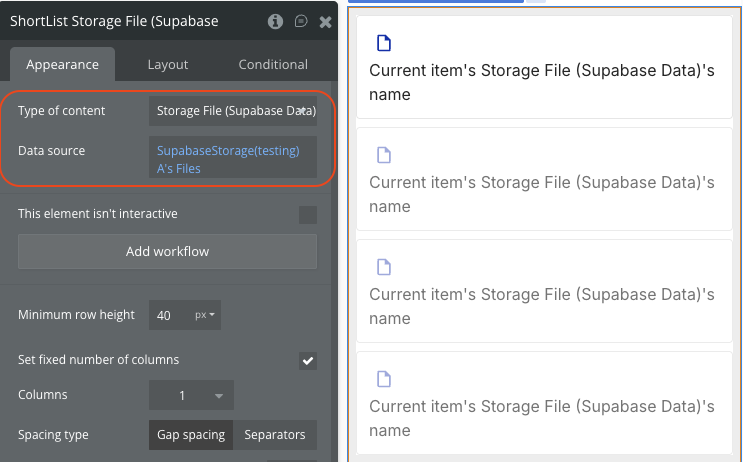The height and width of the screenshot is (462, 743).
Task: Click the file icon in second list row
Action: pyautogui.click(x=383, y=155)
